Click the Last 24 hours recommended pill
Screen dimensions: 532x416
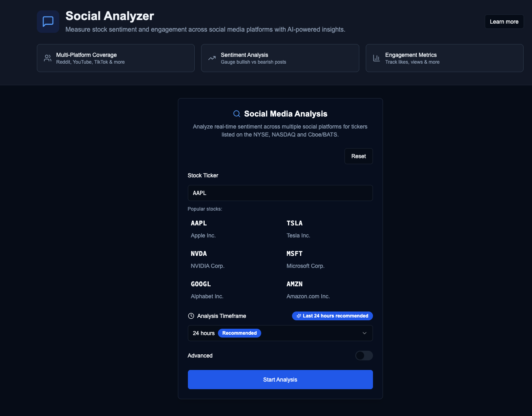click(332, 316)
